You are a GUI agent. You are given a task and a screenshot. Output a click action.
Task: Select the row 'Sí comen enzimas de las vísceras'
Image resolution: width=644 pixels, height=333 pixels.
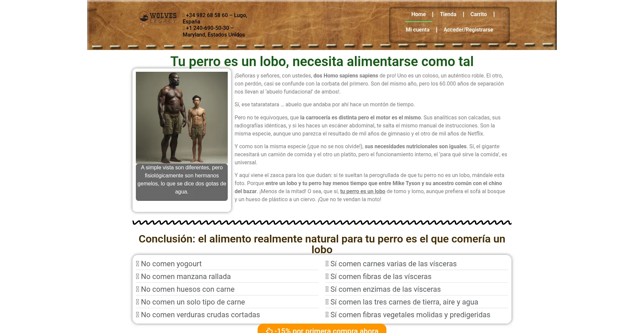(x=417, y=289)
